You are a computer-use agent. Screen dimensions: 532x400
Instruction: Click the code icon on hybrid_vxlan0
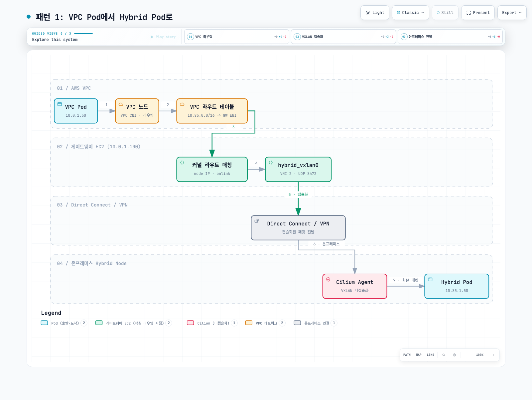tap(271, 163)
